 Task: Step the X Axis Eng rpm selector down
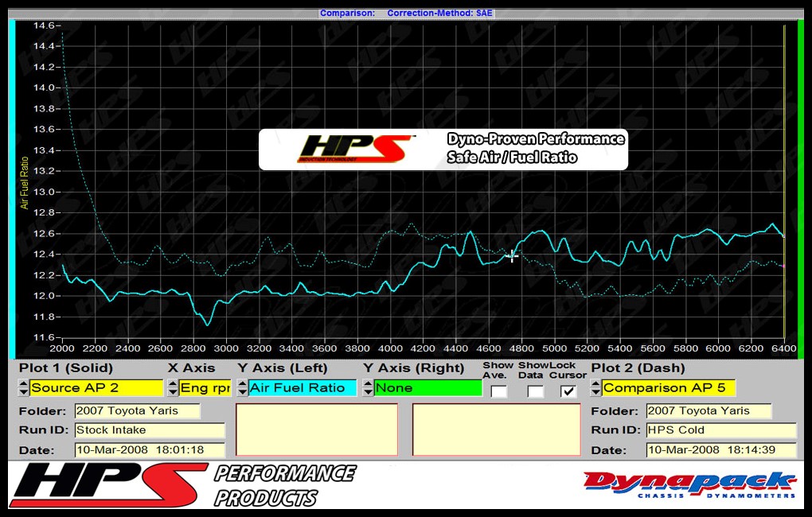point(173,392)
